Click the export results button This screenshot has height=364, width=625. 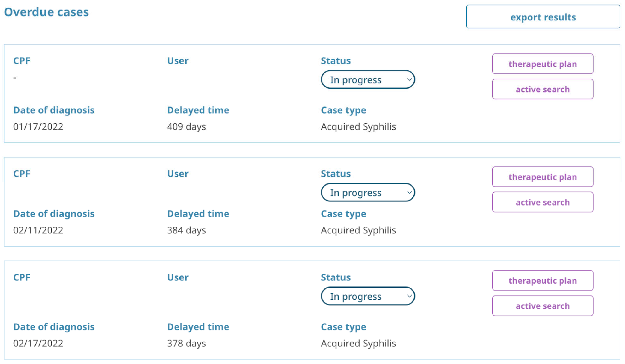[x=543, y=17]
